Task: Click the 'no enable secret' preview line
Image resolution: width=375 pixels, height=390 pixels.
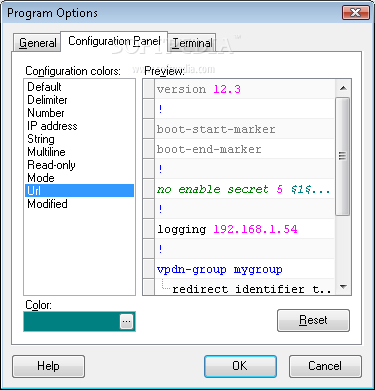Action: coord(244,189)
